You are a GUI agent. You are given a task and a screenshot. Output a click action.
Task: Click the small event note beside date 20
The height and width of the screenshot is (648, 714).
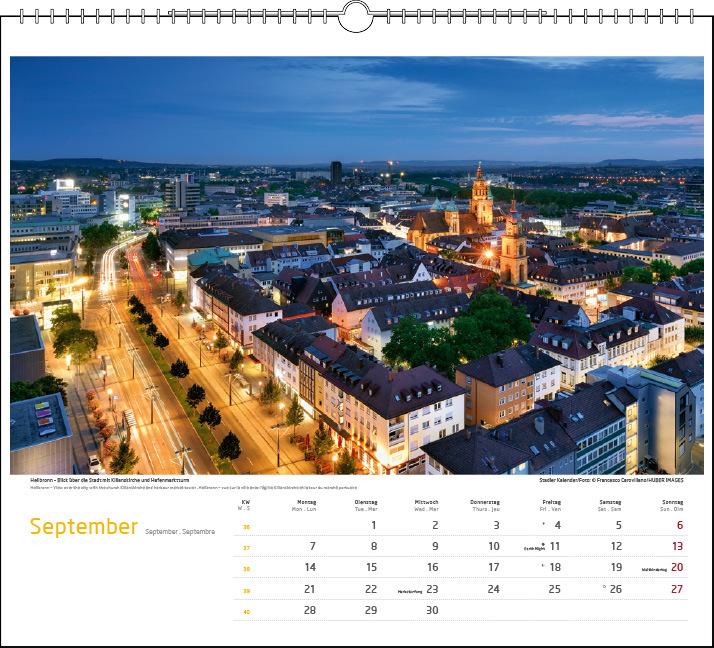pos(654,569)
